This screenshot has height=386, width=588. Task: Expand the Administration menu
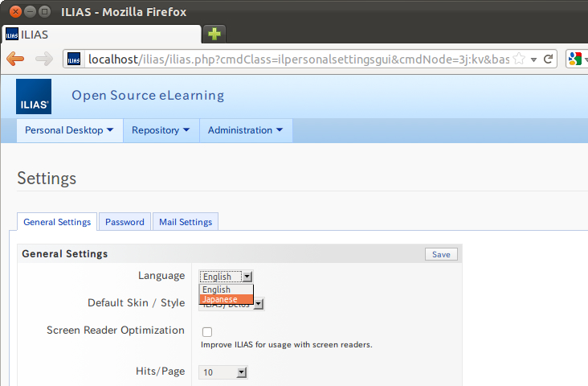point(245,130)
